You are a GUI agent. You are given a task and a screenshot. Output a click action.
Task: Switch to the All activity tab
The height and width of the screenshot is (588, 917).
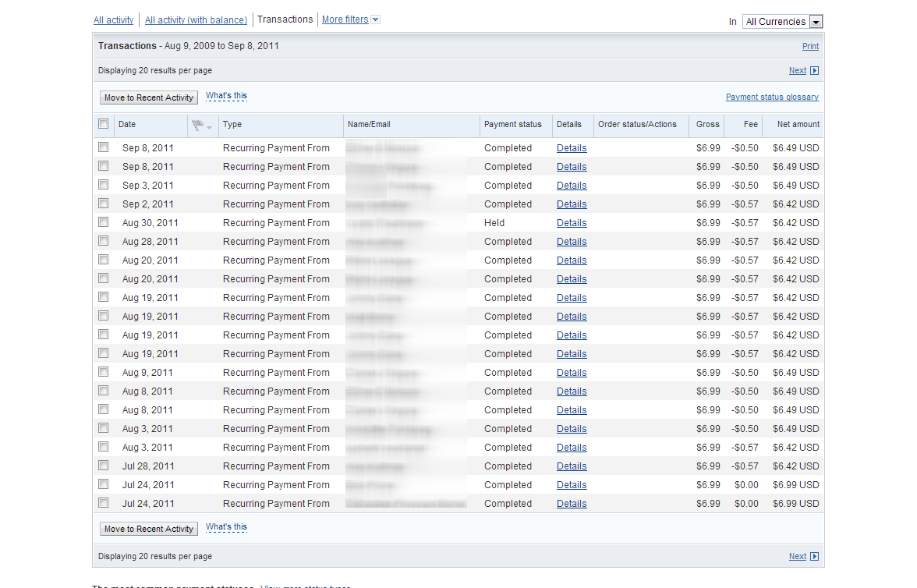click(114, 20)
